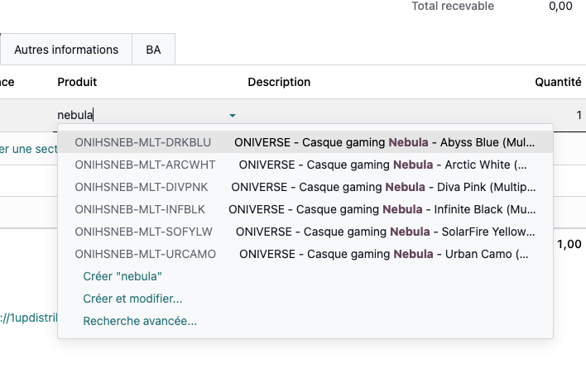Screen dimensions: 586x392
Task: Switch to the Autres informations tab
Action: pyautogui.click(x=66, y=50)
